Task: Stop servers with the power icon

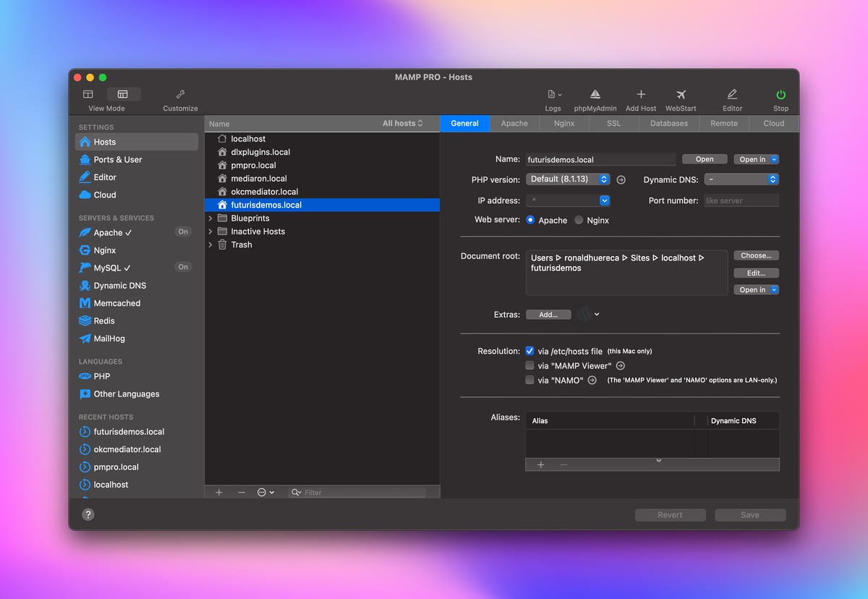Action: [781, 95]
